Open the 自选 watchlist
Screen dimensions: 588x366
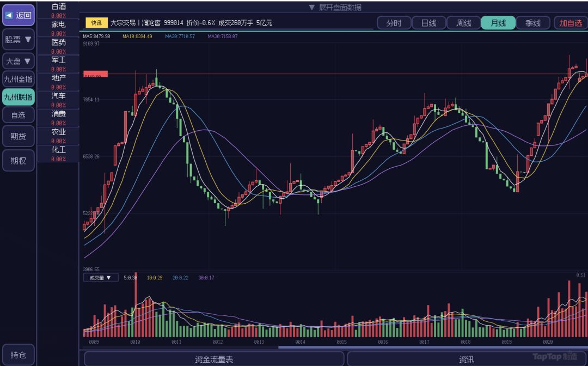[x=19, y=115]
